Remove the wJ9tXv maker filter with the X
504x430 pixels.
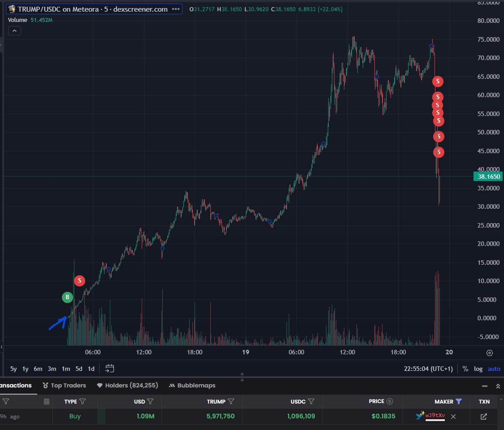click(x=453, y=417)
